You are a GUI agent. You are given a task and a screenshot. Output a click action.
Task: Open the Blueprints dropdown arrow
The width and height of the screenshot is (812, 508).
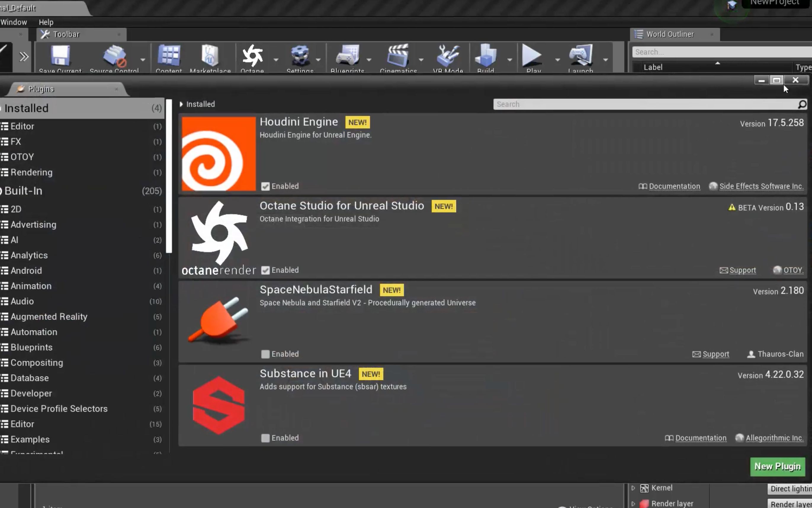click(369, 60)
